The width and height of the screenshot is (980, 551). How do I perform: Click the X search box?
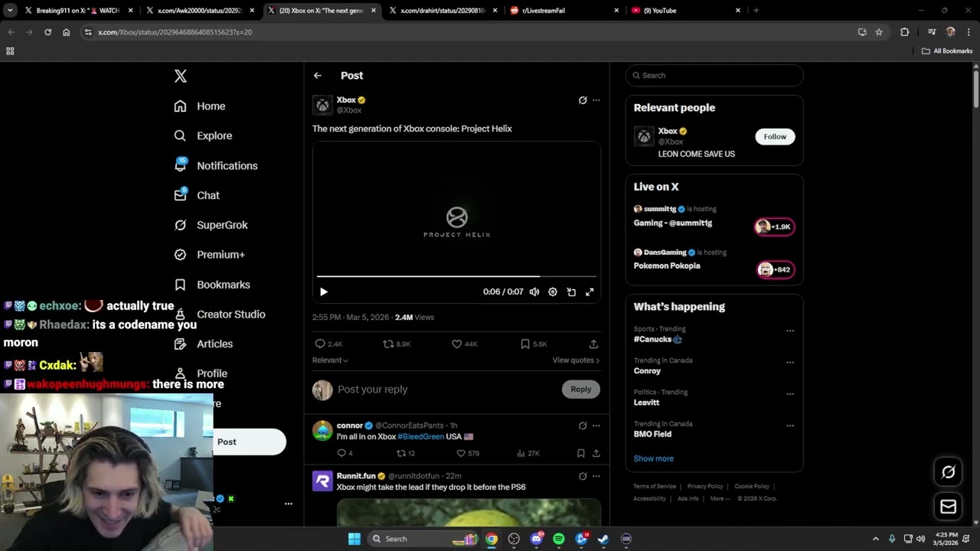714,76
